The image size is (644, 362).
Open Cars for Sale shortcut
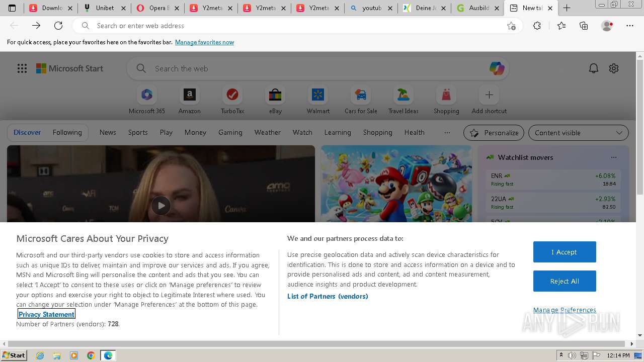(x=361, y=100)
